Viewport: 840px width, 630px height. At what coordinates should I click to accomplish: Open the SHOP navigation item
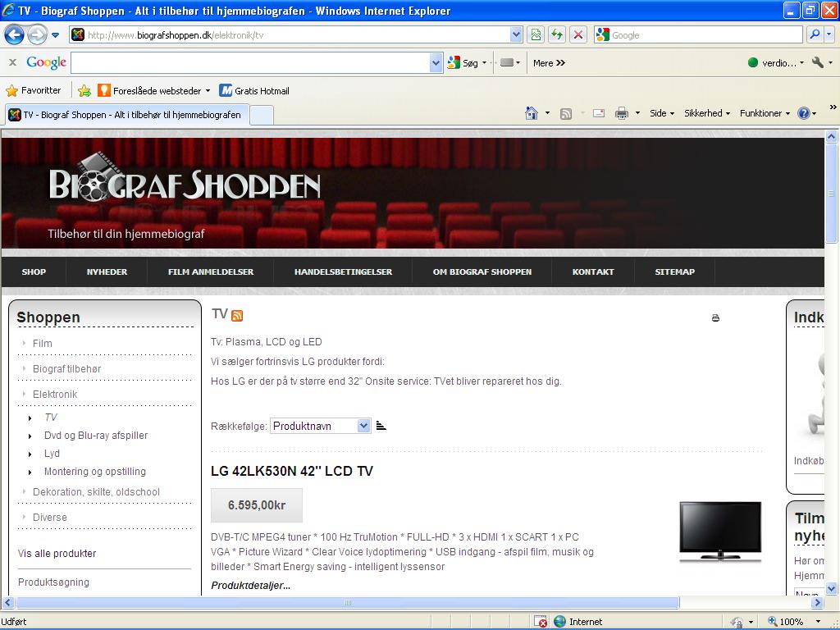(x=34, y=272)
